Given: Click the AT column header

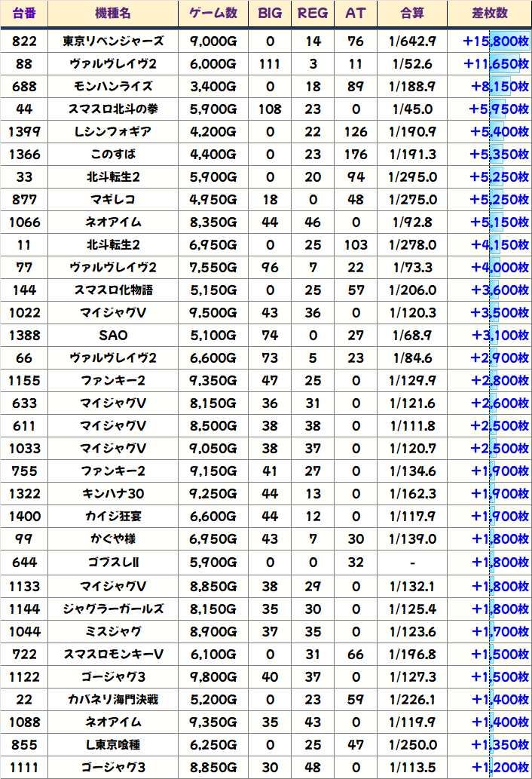Looking at the screenshot, I should click(355, 14).
